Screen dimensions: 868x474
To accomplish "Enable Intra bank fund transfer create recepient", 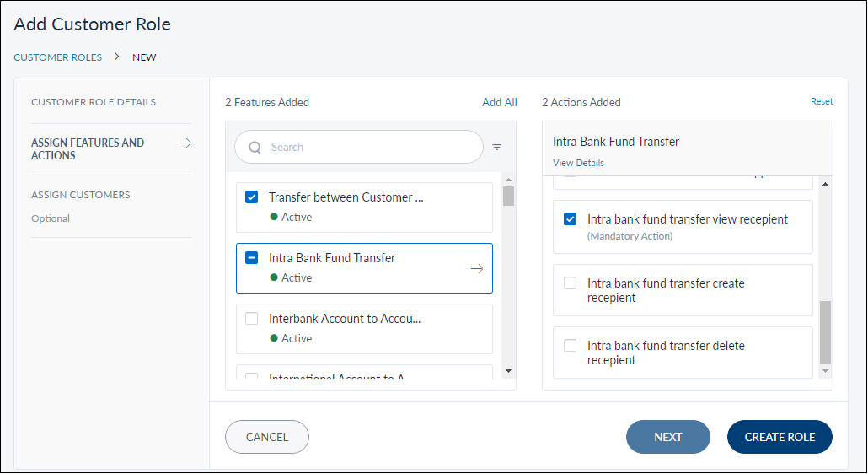I will [x=571, y=283].
